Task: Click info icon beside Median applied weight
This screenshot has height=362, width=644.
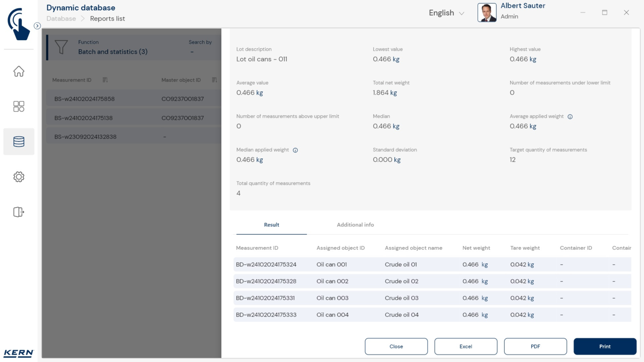Action: [295, 150]
